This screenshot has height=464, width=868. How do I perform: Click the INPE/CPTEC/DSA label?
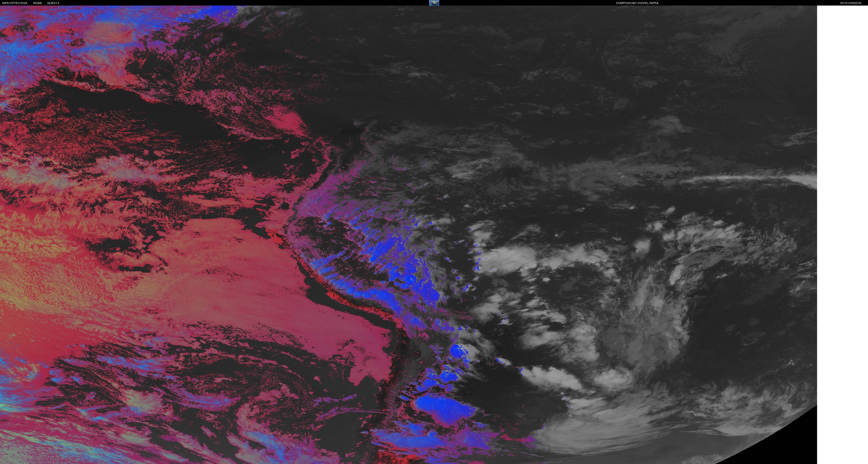click(15, 3)
